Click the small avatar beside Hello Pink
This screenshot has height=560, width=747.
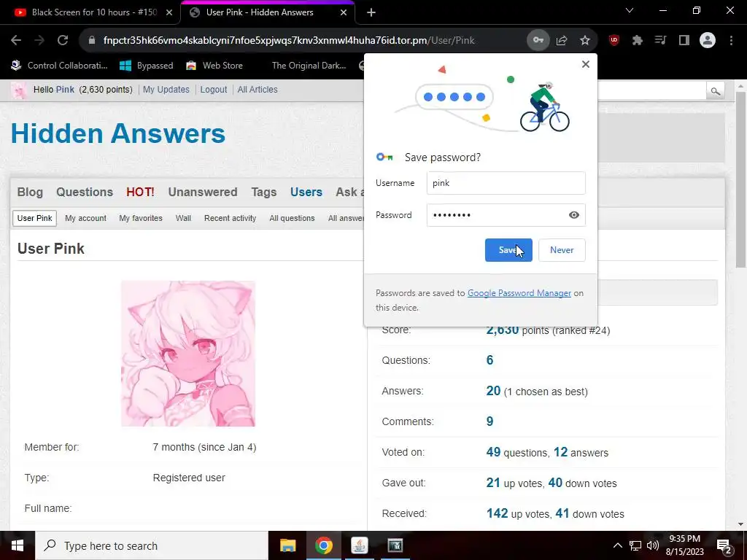(x=18, y=90)
